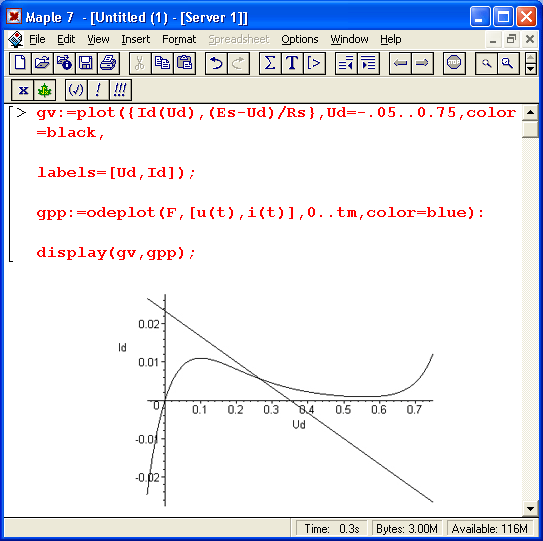This screenshot has width=543, height=541.
Task: Click inside the display(gv,gpp) command line
Action: (116, 253)
